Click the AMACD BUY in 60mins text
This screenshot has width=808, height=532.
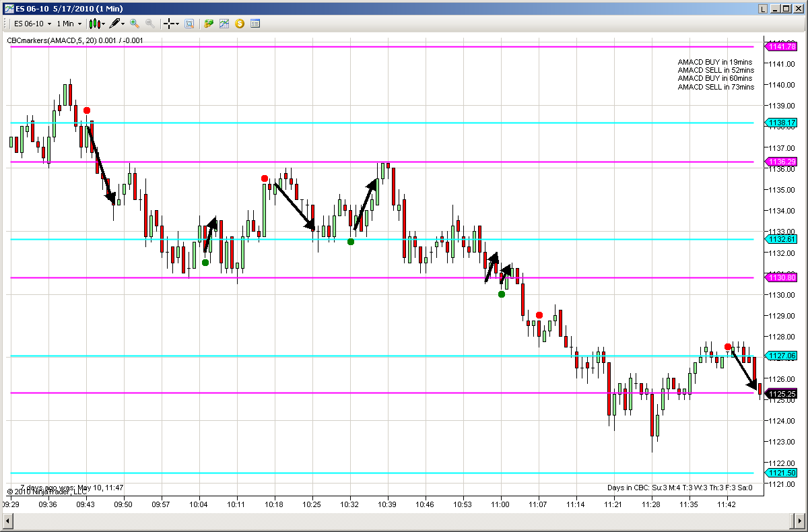click(x=715, y=78)
